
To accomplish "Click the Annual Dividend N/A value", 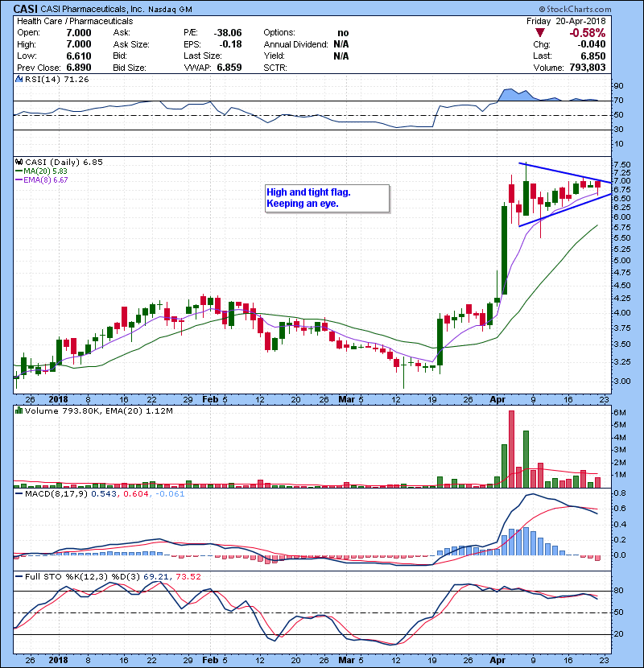I will [341, 44].
